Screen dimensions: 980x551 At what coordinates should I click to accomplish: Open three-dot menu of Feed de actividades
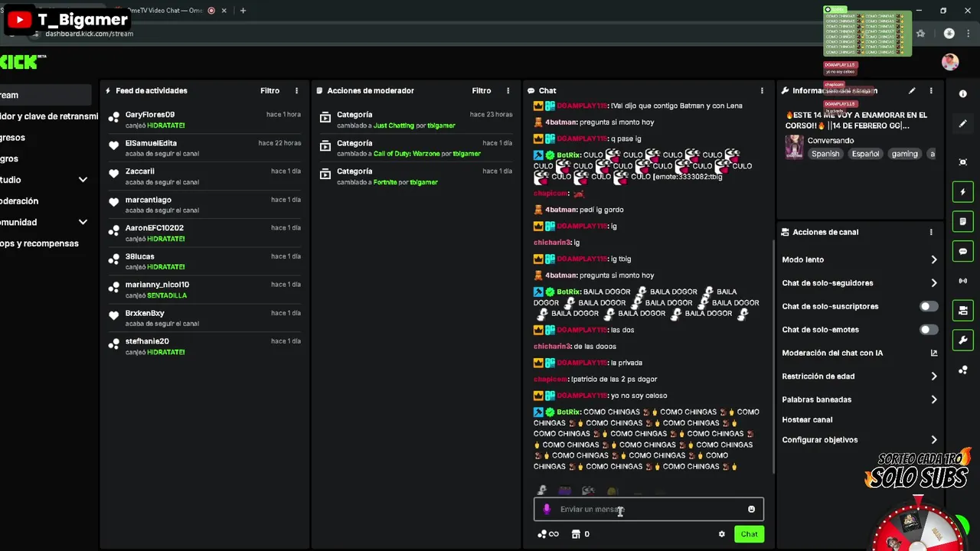[x=296, y=90]
